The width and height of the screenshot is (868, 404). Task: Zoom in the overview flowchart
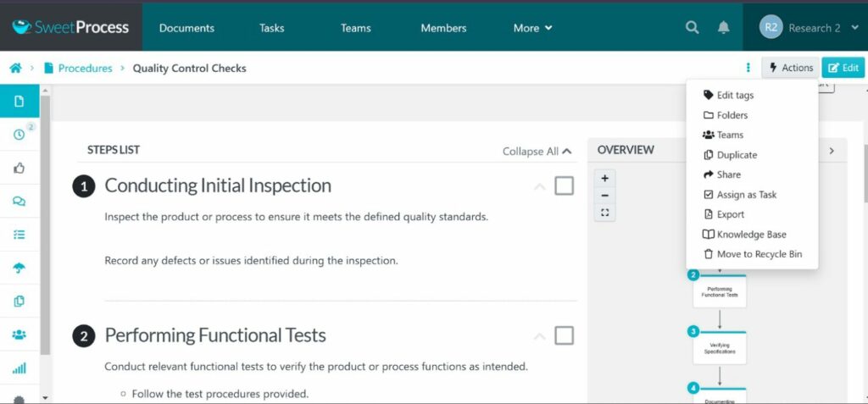tap(604, 179)
